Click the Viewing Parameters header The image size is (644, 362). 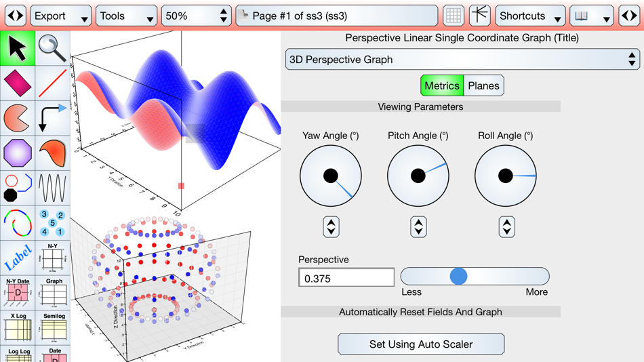[x=420, y=107]
